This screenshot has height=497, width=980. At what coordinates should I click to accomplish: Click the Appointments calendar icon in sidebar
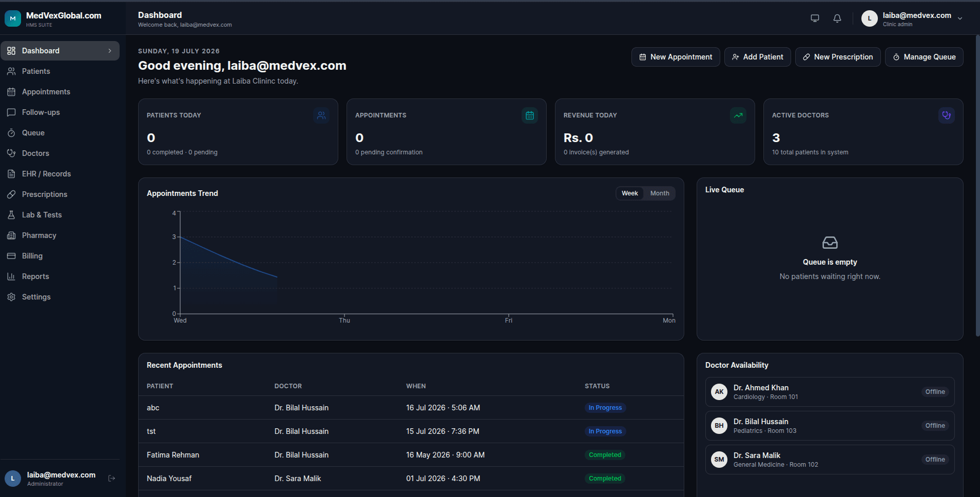coord(11,92)
